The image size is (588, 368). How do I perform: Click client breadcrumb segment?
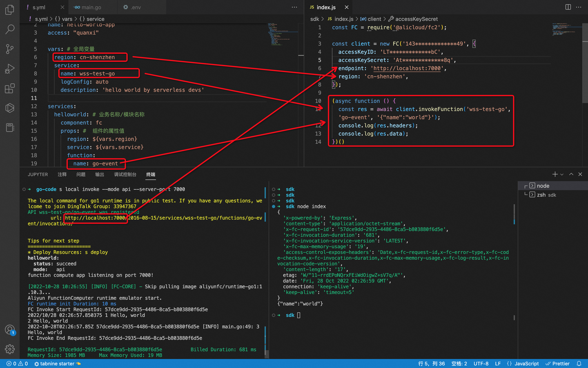coord(374,19)
